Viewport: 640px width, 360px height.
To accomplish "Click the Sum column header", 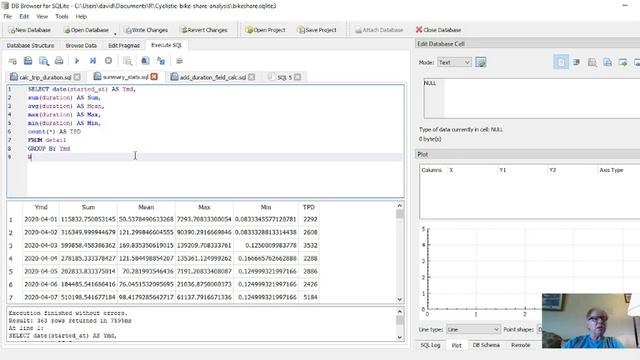I will [88, 207].
